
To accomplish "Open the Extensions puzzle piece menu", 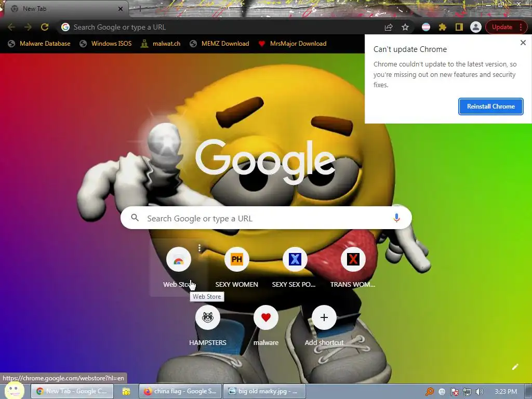I will click(x=443, y=27).
